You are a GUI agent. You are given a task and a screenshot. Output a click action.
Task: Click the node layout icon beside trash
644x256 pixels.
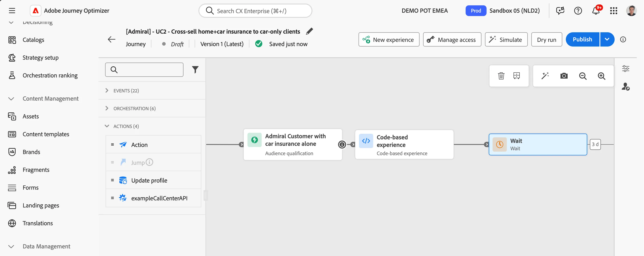tap(516, 76)
